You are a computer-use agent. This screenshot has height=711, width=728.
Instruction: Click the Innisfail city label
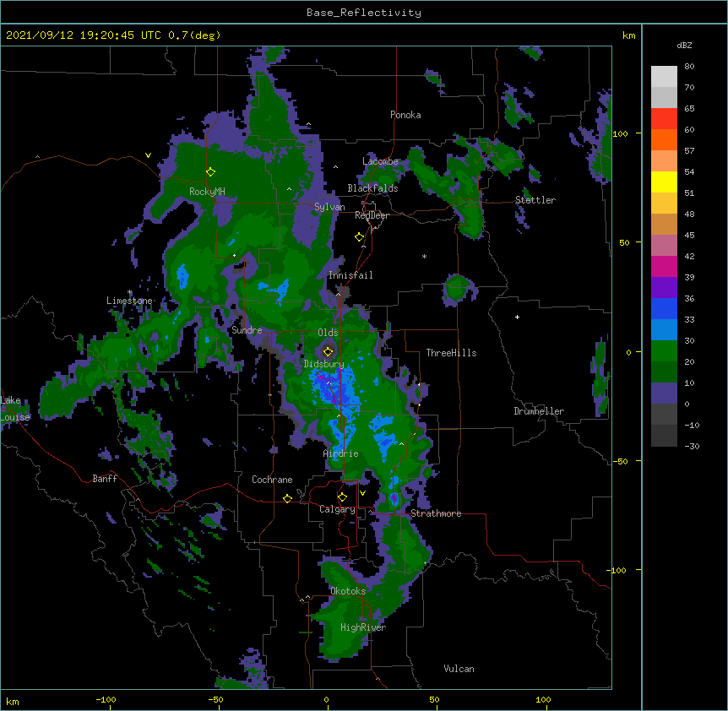coord(350,275)
